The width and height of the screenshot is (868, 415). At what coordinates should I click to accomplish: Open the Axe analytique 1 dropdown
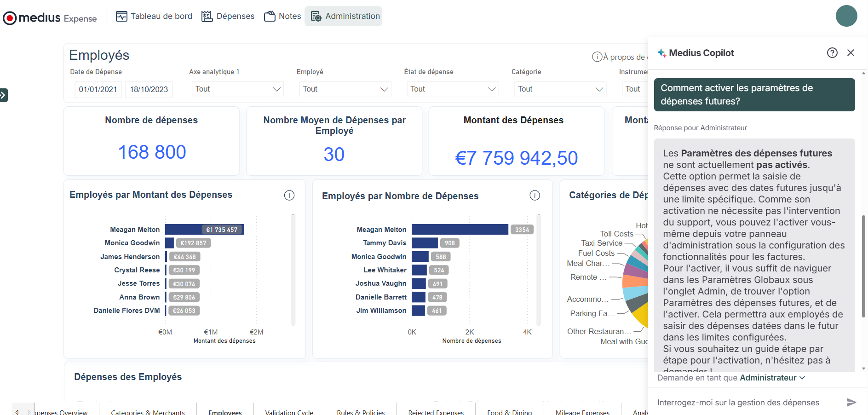tap(237, 89)
